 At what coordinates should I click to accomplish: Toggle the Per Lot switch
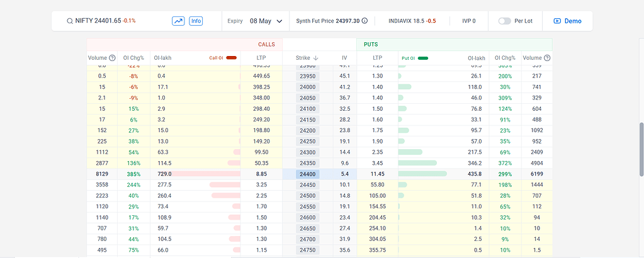tap(504, 21)
